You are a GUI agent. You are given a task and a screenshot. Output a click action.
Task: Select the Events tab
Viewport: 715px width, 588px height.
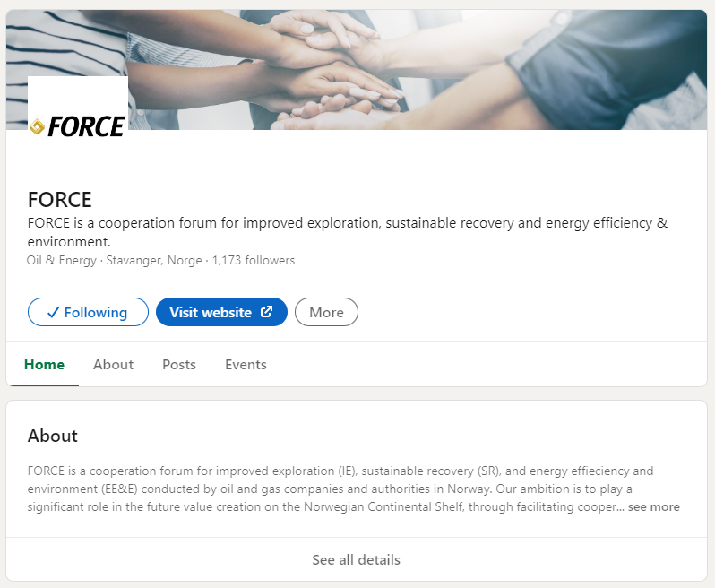[246, 365]
